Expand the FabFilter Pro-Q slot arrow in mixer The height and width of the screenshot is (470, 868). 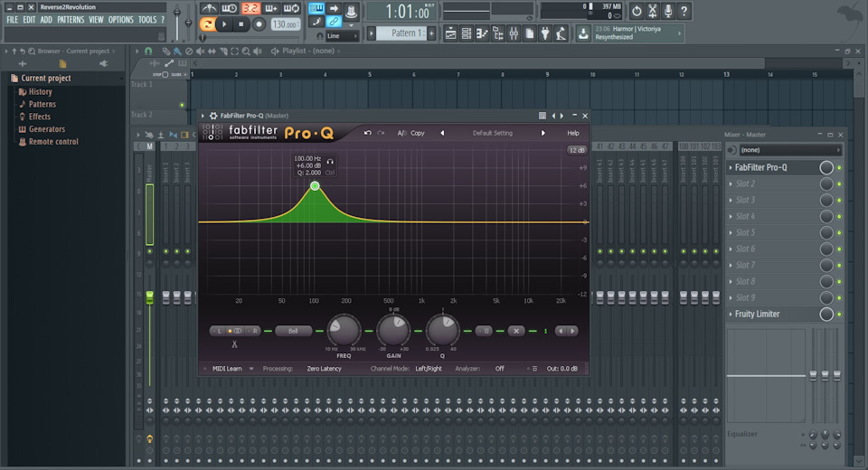731,167
